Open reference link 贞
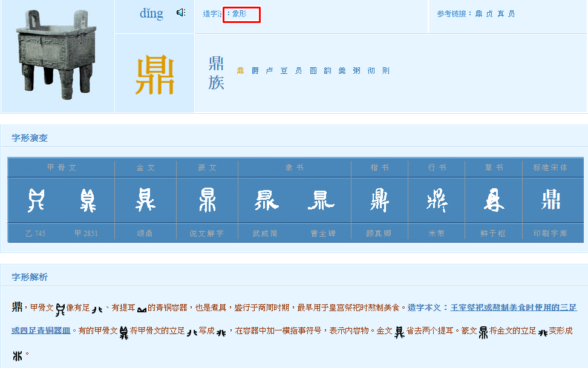588x368 pixels. [x=489, y=14]
